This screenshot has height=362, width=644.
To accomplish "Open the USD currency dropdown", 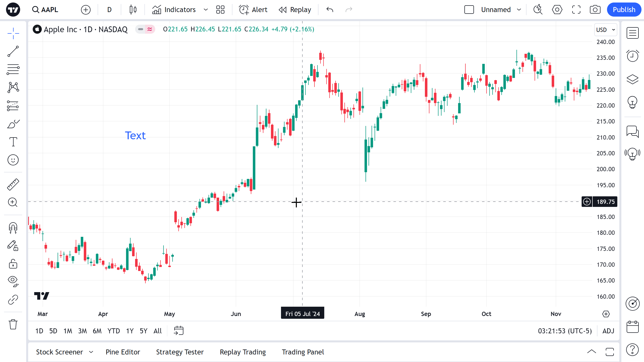I will (606, 30).
